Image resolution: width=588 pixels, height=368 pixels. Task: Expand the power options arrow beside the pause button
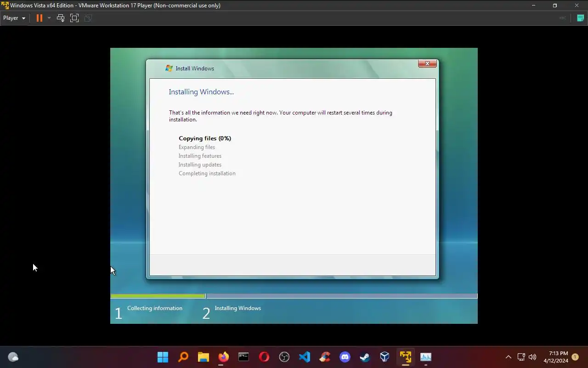click(49, 18)
